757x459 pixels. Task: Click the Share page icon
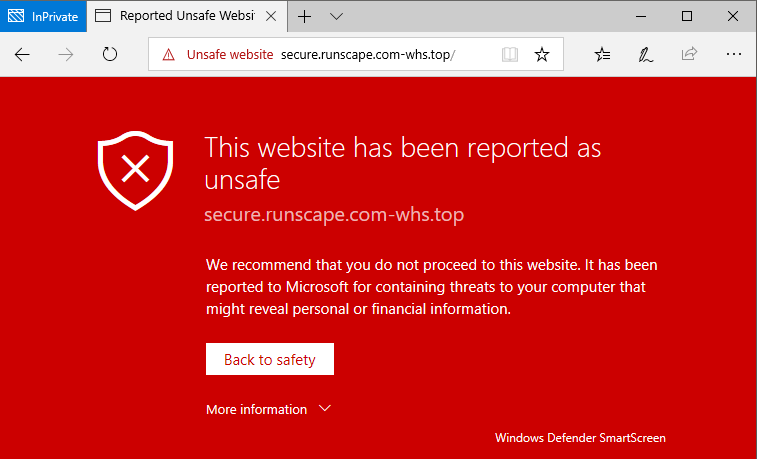point(689,54)
